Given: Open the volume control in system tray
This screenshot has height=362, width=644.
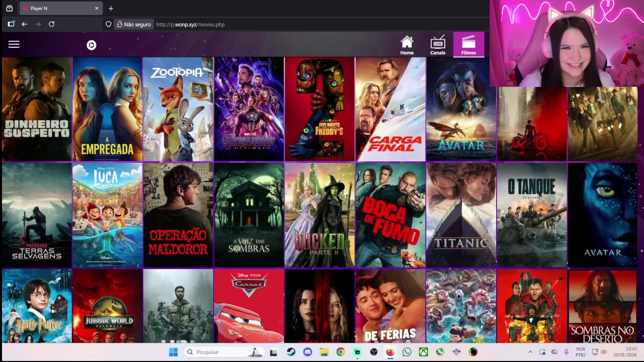Looking at the screenshot, I should point(603,352).
